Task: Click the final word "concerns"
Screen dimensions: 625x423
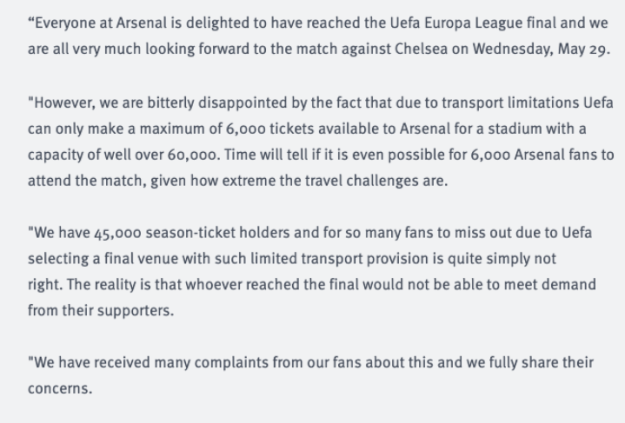Action: (x=58, y=390)
